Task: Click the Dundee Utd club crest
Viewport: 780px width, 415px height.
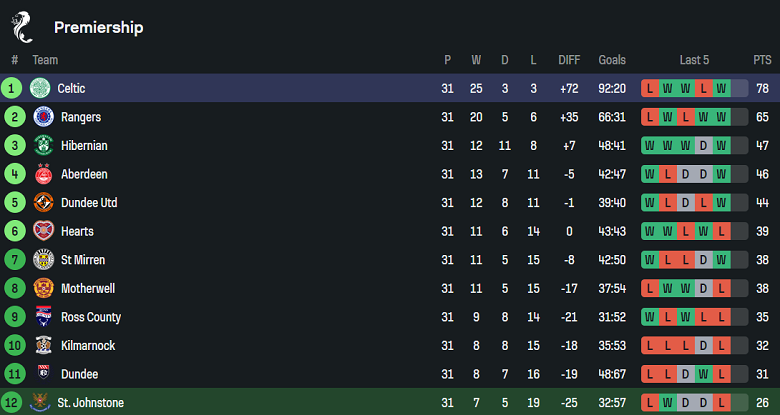Action: [x=40, y=203]
